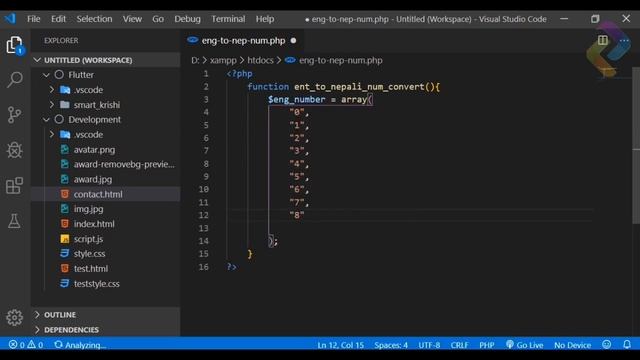Viewport: 640px width, 360px height.
Task: Open the Debug menu
Action: click(187, 19)
